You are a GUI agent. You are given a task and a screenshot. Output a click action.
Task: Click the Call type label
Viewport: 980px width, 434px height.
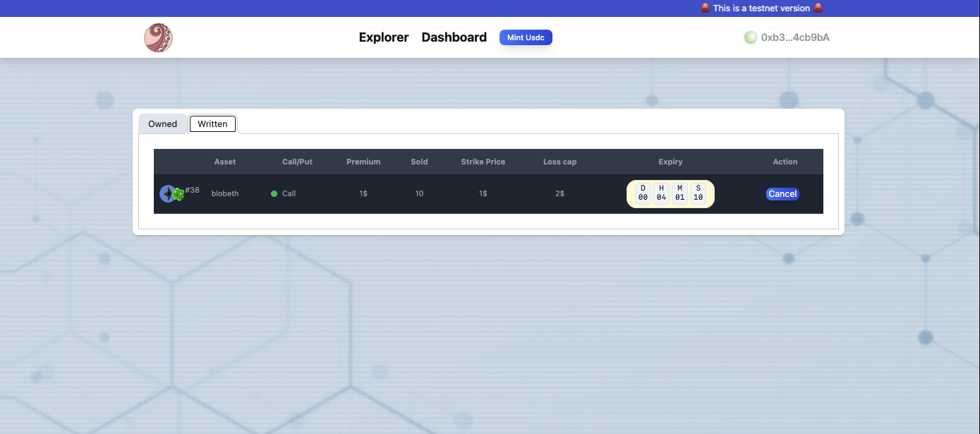pos(289,194)
